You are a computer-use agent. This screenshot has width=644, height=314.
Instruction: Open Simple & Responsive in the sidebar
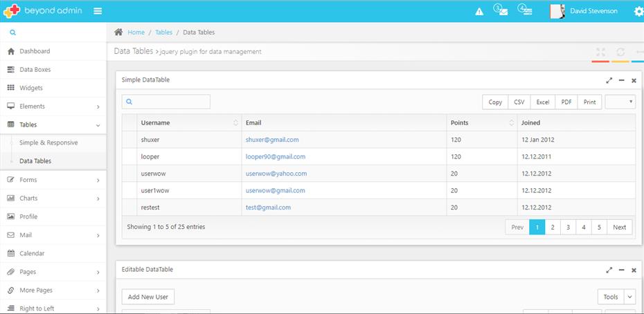[x=48, y=142]
